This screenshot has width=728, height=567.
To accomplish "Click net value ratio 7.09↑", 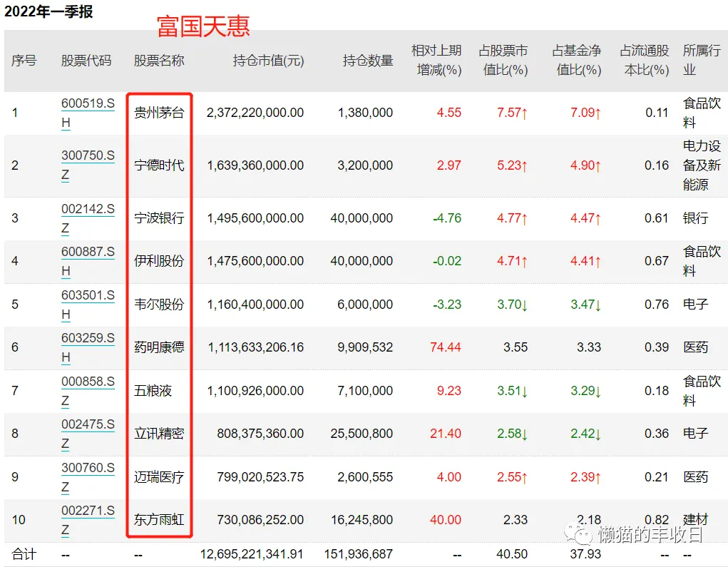I will tap(585, 113).
